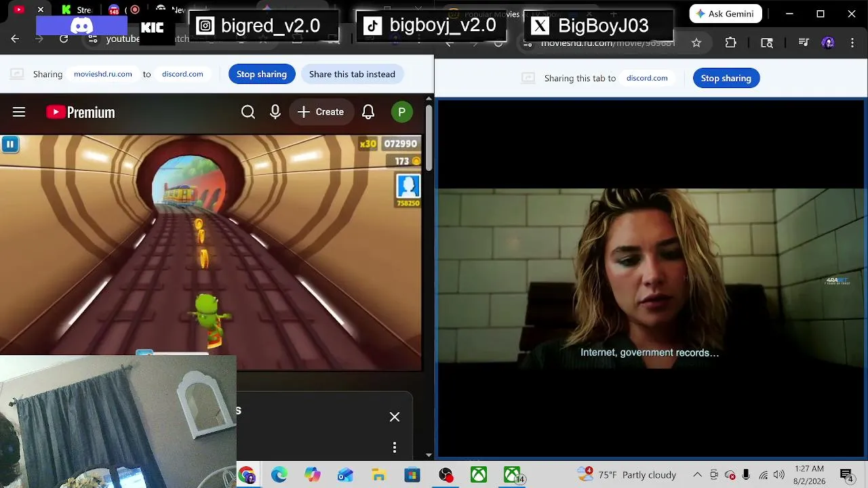The width and height of the screenshot is (868, 488).
Task: Click the Discord logo overlay
Action: pos(81,26)
